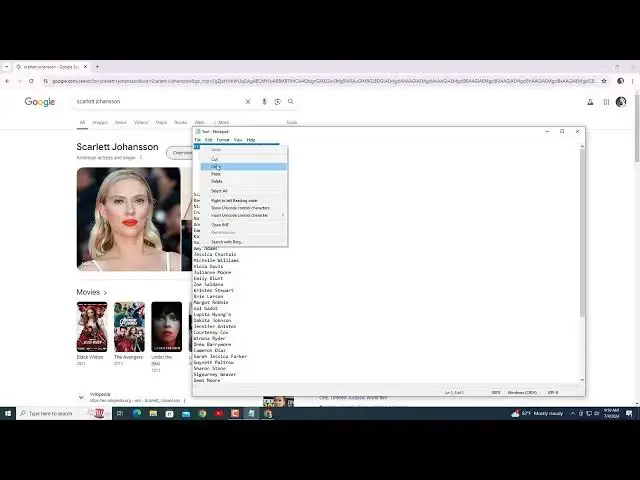Click the 'Gal Gadot' line in Notepad

click(206, 308)
